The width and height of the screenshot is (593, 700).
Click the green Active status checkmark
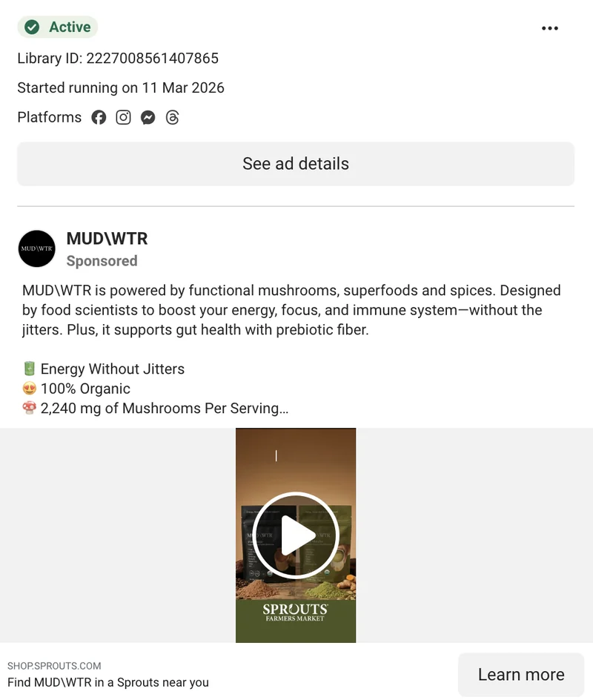click(31, 27)
